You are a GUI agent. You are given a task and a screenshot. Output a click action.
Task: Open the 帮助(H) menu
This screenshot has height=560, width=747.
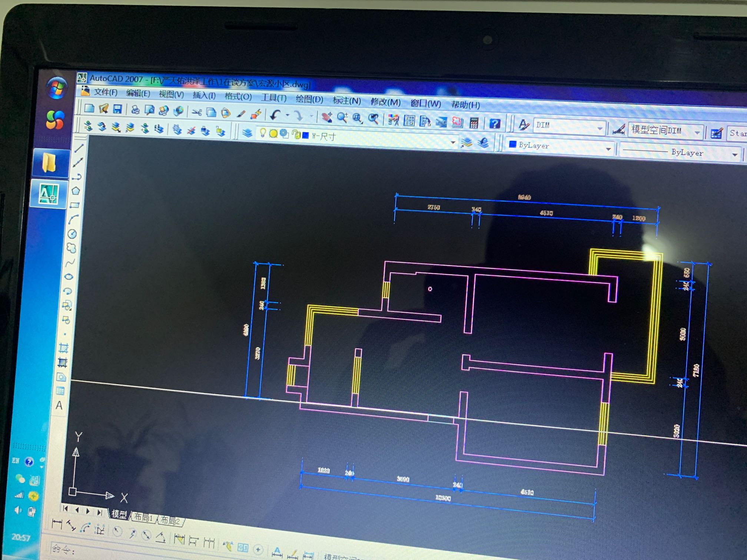[x=465, y=105]
